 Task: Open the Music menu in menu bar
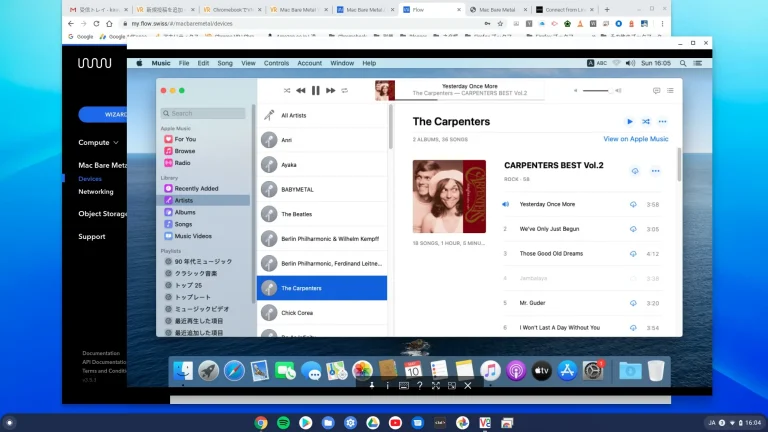tap(161, 63)
